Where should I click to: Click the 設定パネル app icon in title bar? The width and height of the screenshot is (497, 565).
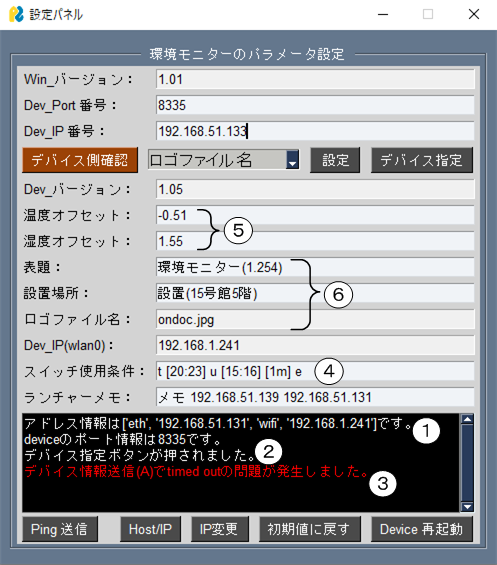click(16, 14)
